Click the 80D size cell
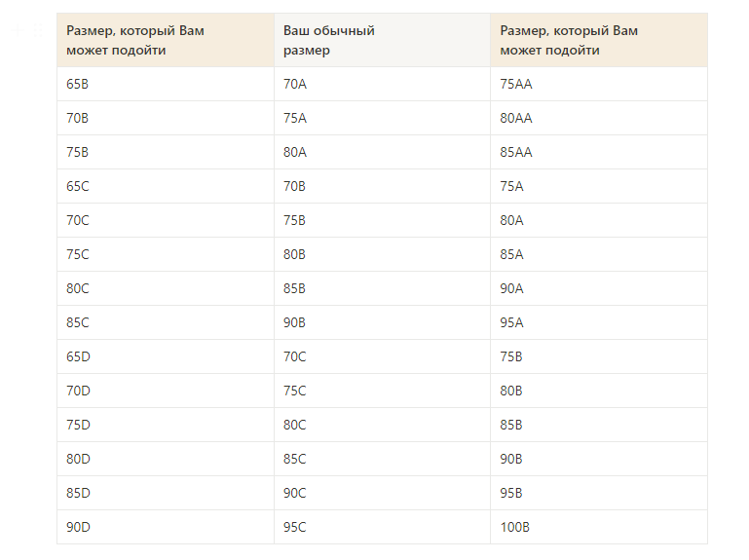Viewport: 749px width, 560px height. tap(166, 459)
